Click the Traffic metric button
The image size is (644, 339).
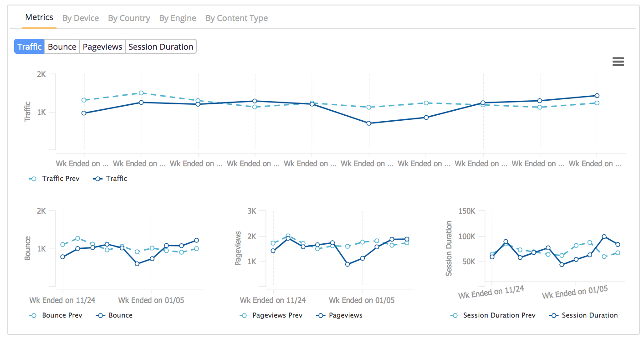[x=30, y=46]
